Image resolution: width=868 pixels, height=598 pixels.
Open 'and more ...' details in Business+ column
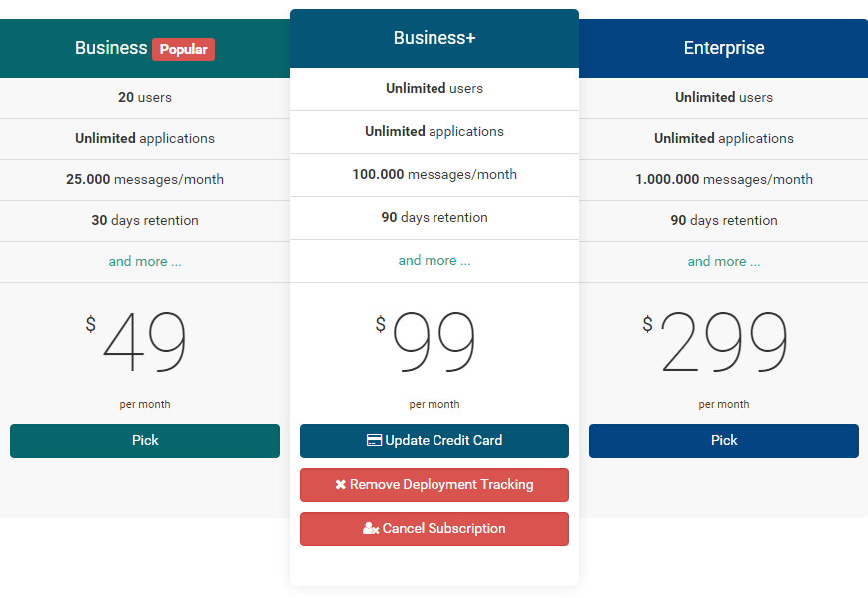click(x=434, y=259)
